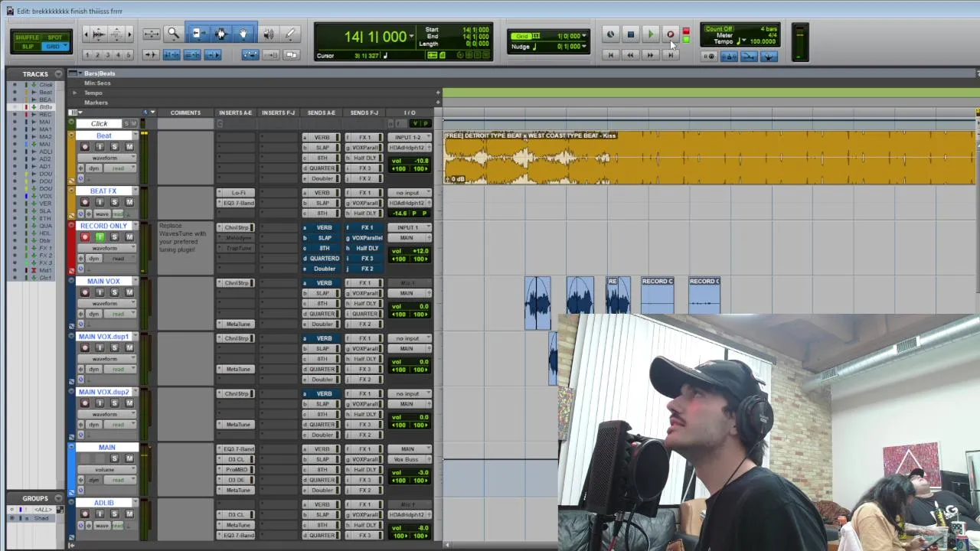Mute the MAIN VOX track
The width and height of the screenshot is (980, 551).
pyautogui.click(x=129, y=292)
